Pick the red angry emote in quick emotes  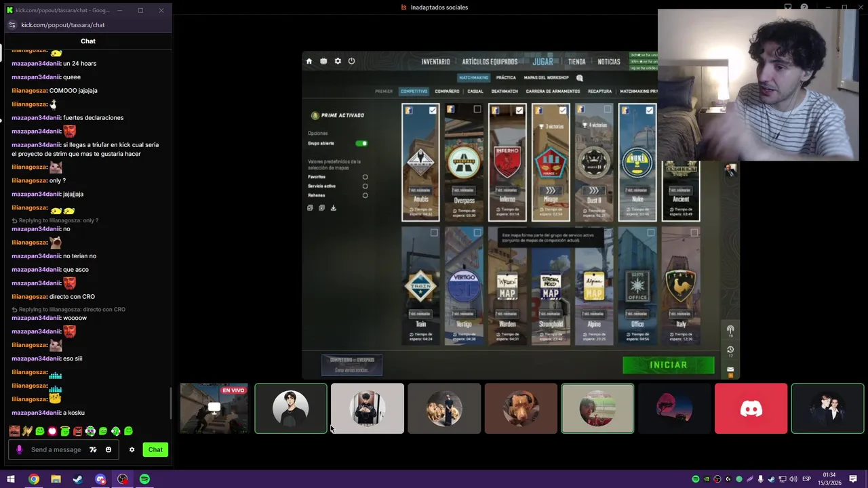tap(77, 431)
